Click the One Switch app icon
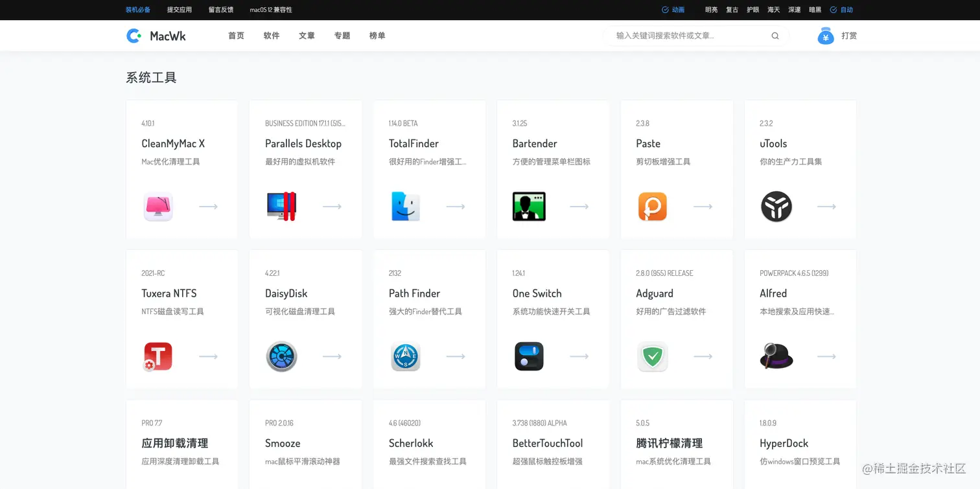 529,356
